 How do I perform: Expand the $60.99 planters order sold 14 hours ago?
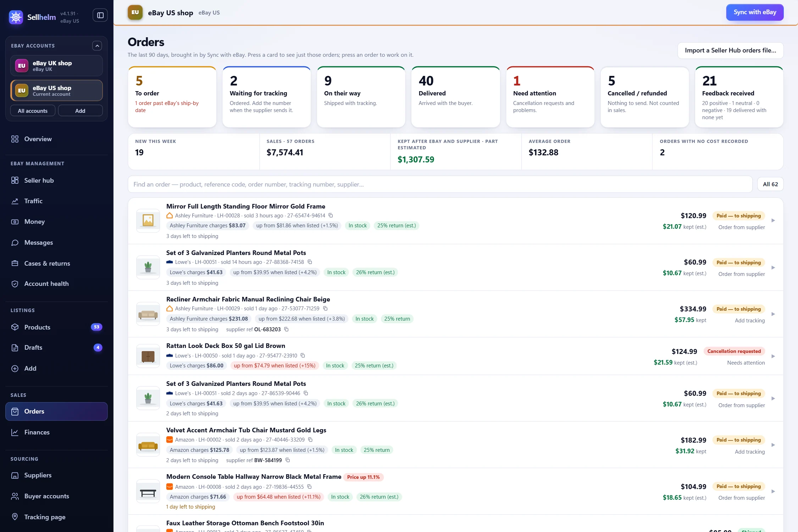pyautogui.click(x=773, y=268)
